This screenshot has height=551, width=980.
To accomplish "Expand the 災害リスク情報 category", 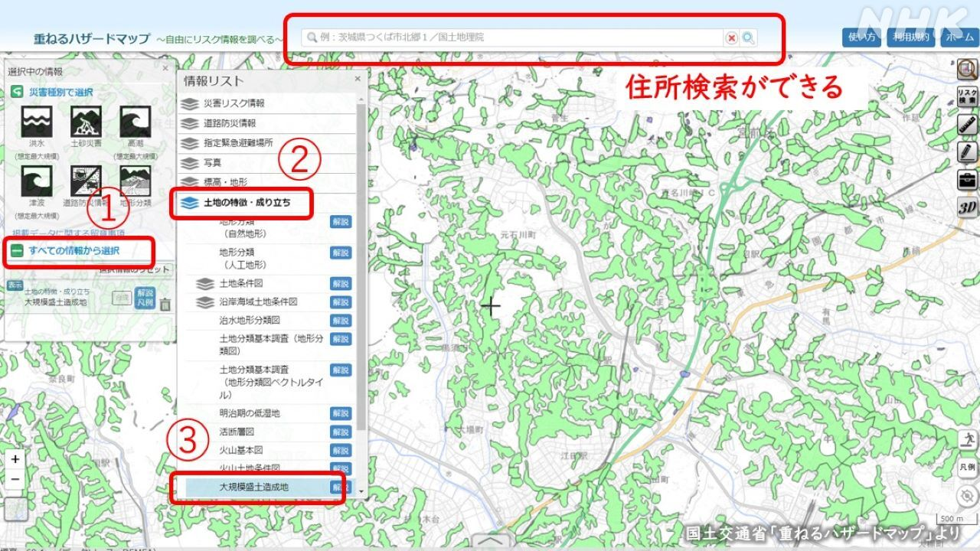I will point(268,103).
